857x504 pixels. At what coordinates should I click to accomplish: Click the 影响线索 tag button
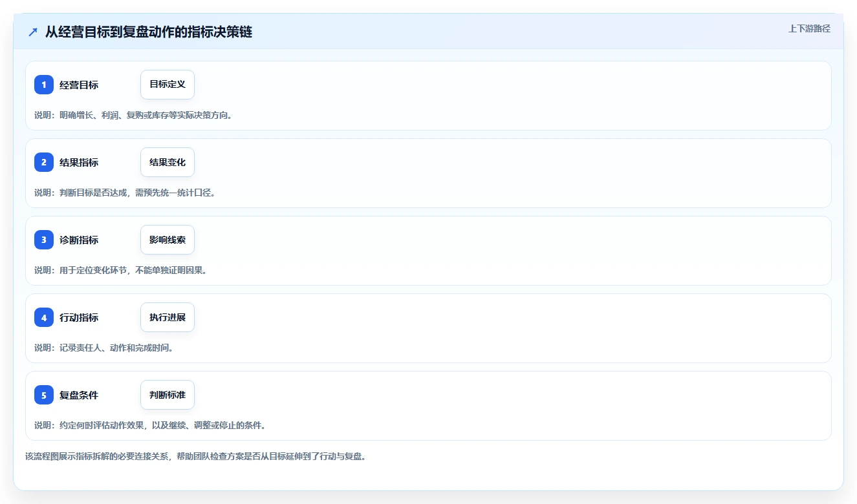click(x=168, y=240)
